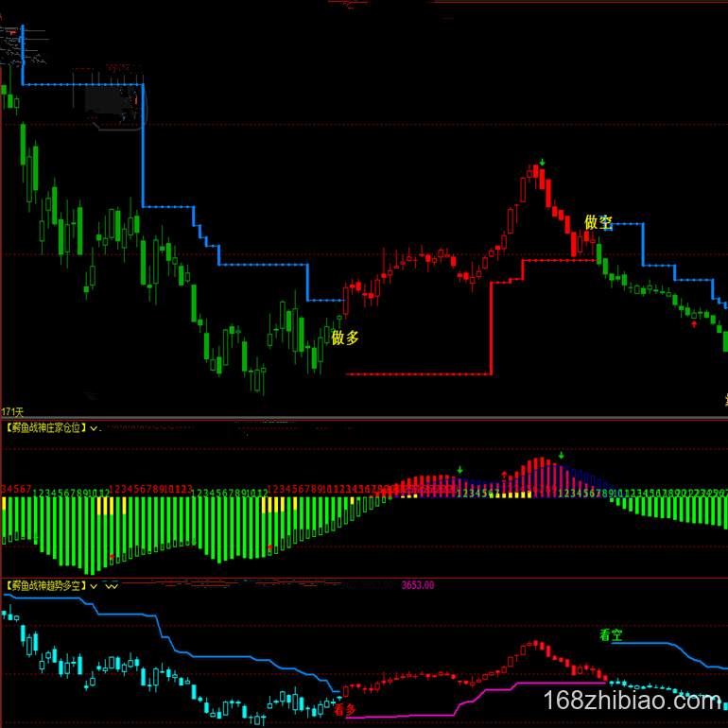Click the green 看空 bearish marker in bottom panel
The width and height of the screenshot is (728, 728).
coord(612,635)
